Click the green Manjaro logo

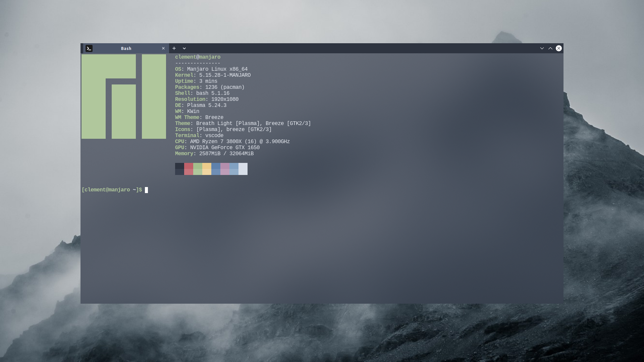123,97
